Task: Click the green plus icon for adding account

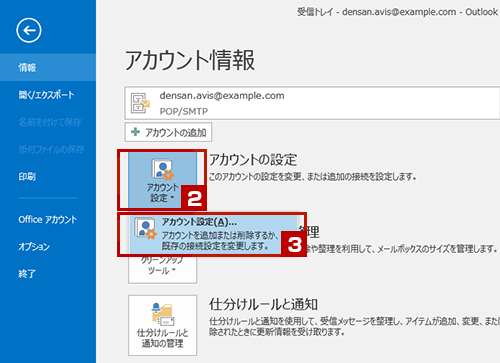Action: [x=135, y=132]
